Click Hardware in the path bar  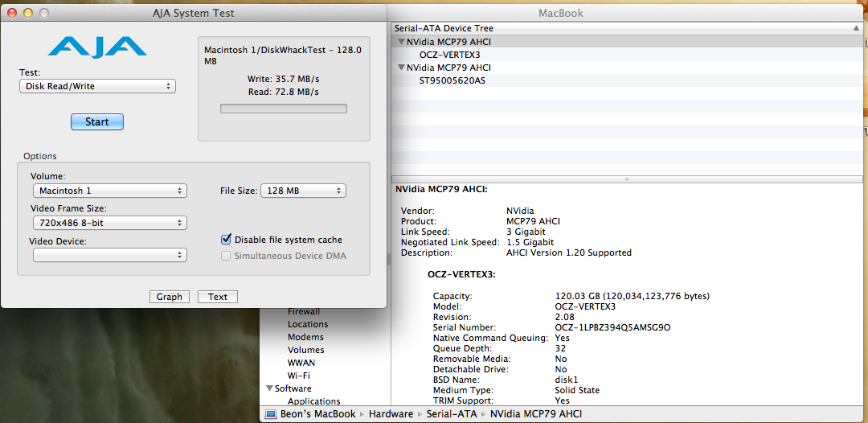[391, 414]
